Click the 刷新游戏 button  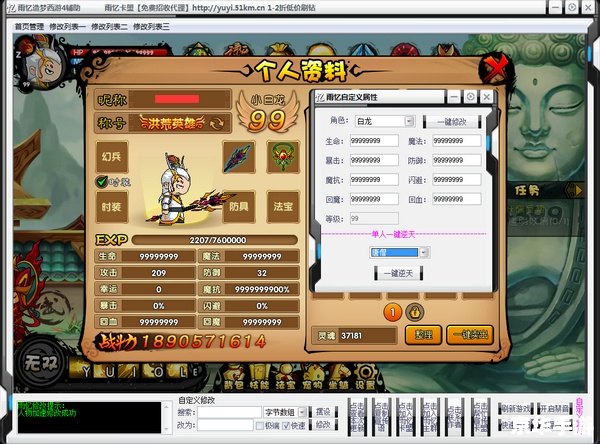tap(516, 409)
